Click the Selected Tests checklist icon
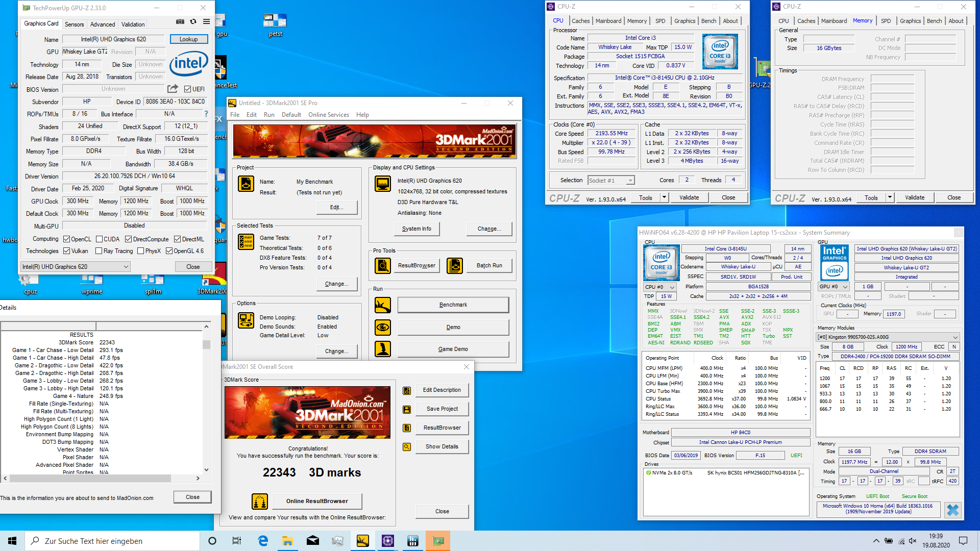980x551 pixels. pos(246,242)
